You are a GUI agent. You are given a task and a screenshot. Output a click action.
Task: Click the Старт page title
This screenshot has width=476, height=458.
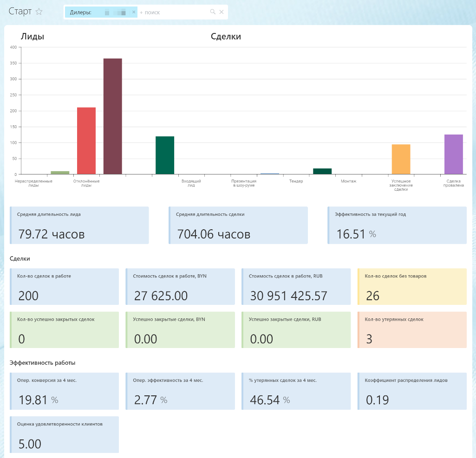[x=20, y=12]
